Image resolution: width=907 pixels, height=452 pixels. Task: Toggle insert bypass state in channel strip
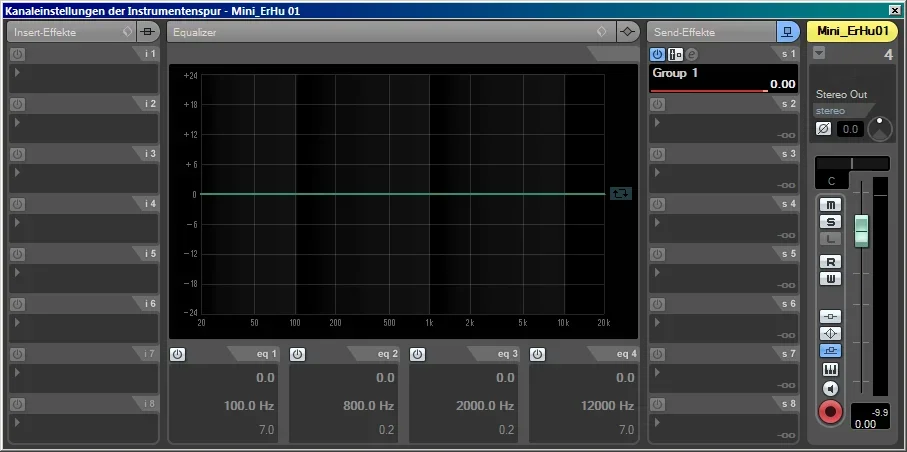click(831, 317)
